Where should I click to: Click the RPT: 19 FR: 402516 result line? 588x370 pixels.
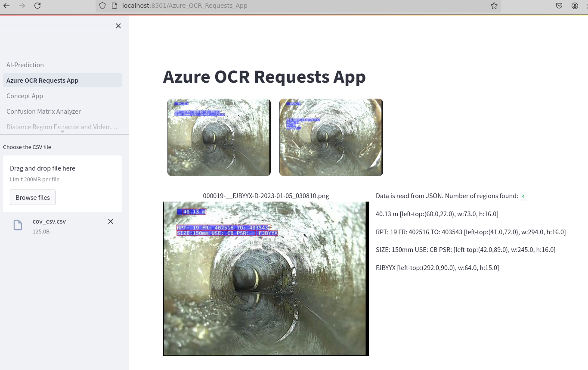tap(470, 232)
